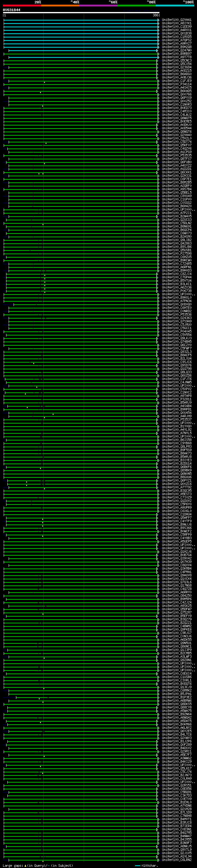Open the UniRef100_Q5BEL5 hit
The width and height of the screenshot is (197, 868).
coord(176,192)
